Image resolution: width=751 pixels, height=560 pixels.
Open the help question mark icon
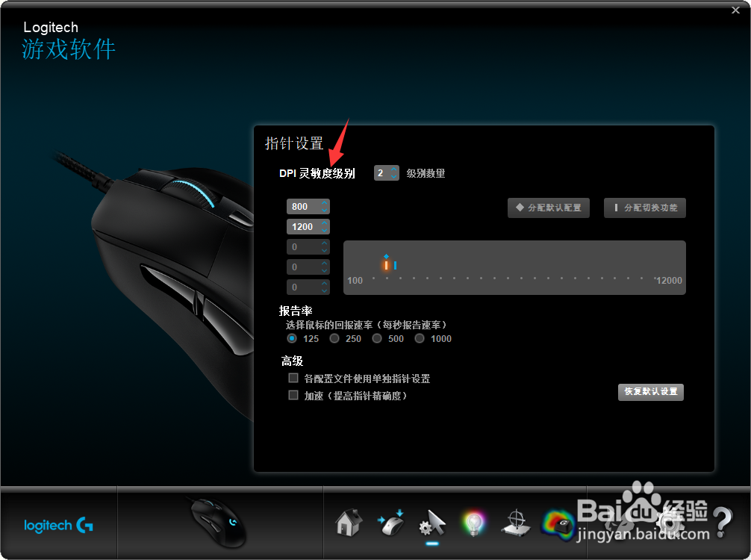[723, 523]
